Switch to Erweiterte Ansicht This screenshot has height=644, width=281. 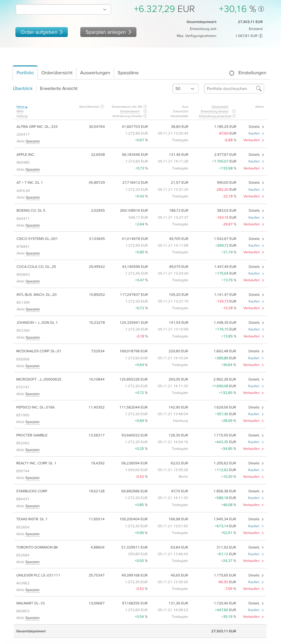pos(59,89)
